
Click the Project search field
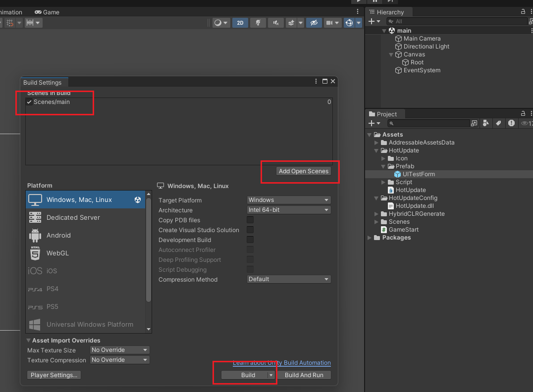click(x=428, y=123)
